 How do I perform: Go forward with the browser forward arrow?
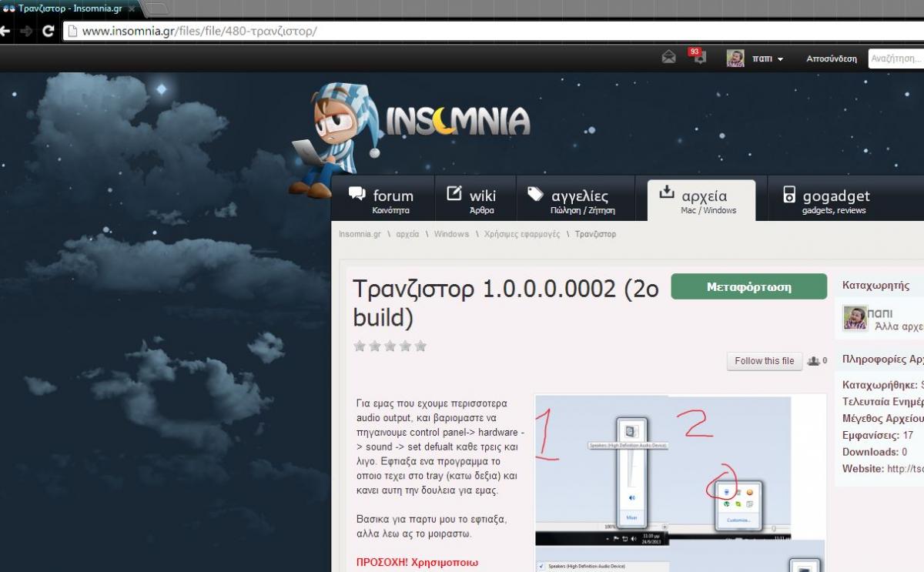pyautogui.click(x=26, y=32)
